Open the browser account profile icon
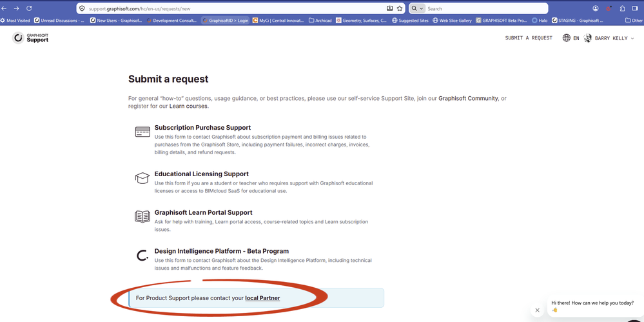The width and height of the screenshot is (644, 322). point(596,8)
